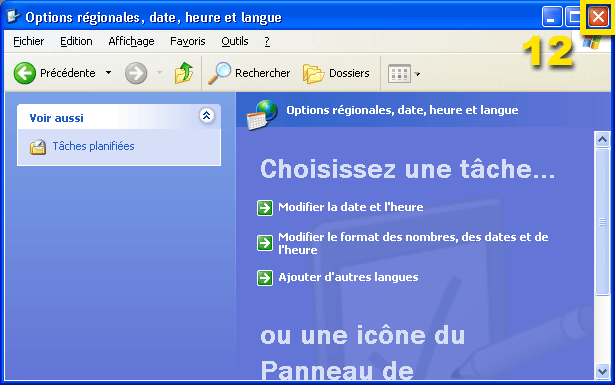Screen dimensions: 615x385
Task: Collapse the Voir aussi panel
Action: click(x=206, y=116)
